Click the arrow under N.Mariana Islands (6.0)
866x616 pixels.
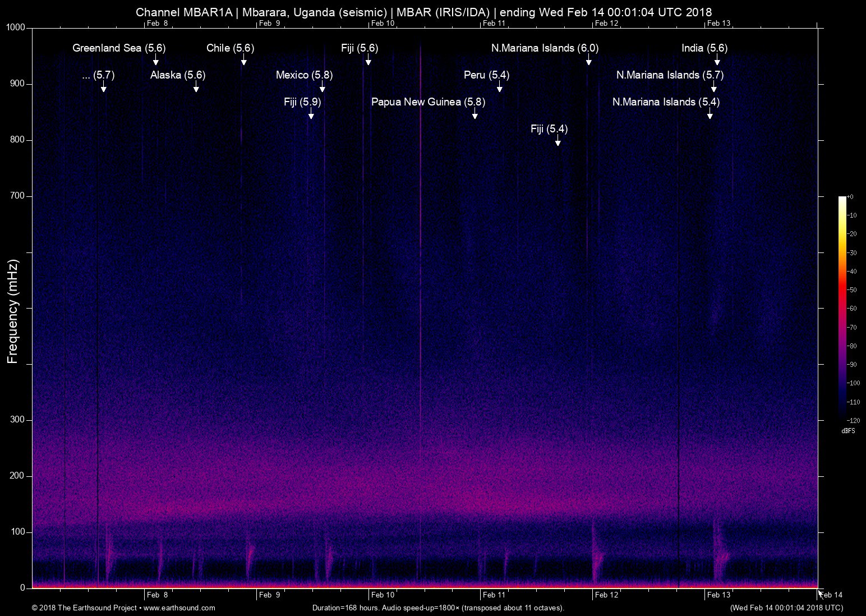click(588, 60)
